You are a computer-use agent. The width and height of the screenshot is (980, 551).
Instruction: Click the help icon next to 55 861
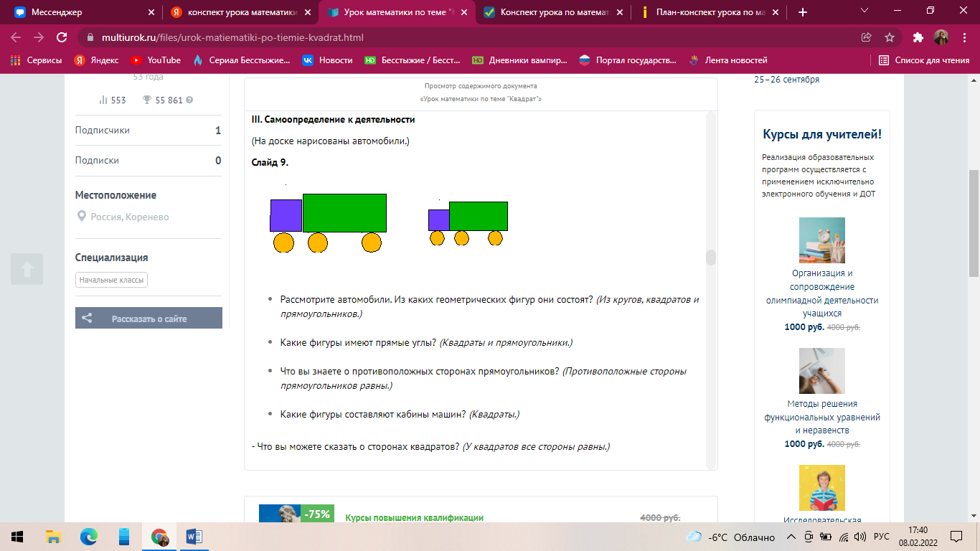point(189,100)
